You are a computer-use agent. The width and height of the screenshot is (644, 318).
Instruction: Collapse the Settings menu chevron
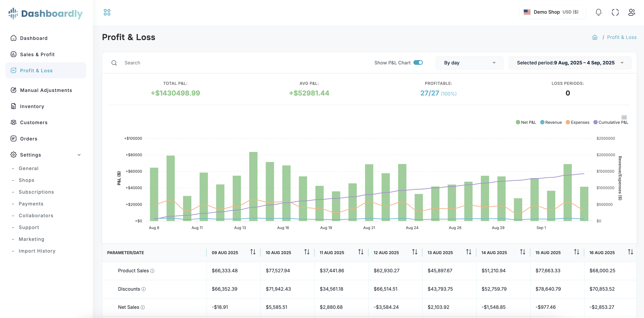(x=79, y=155)
